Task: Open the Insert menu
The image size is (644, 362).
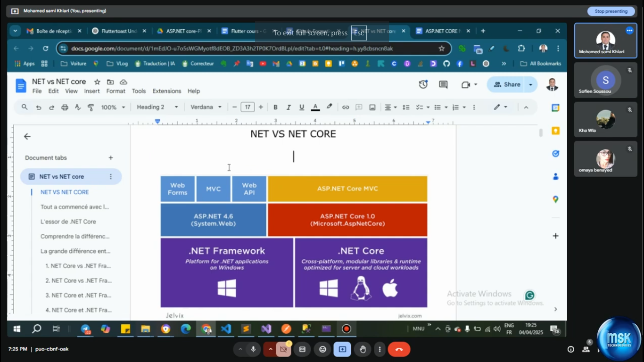Action: click(92, 91)
